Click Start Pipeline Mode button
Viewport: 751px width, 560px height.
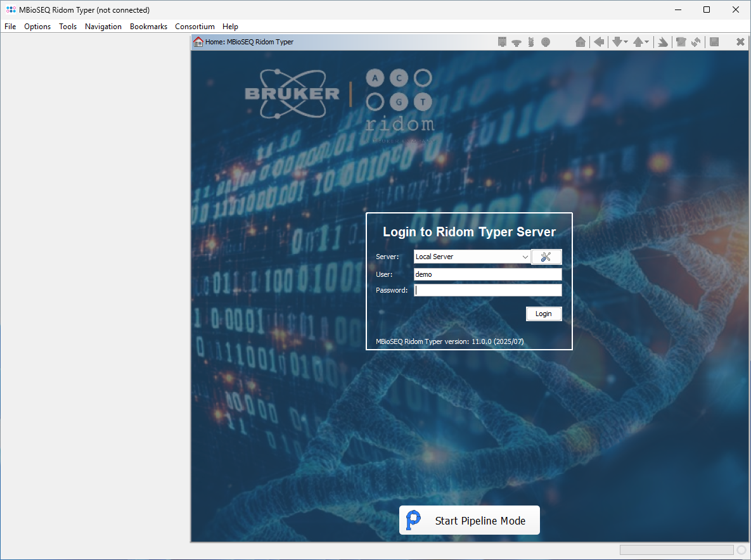click(x=469, y=520)
